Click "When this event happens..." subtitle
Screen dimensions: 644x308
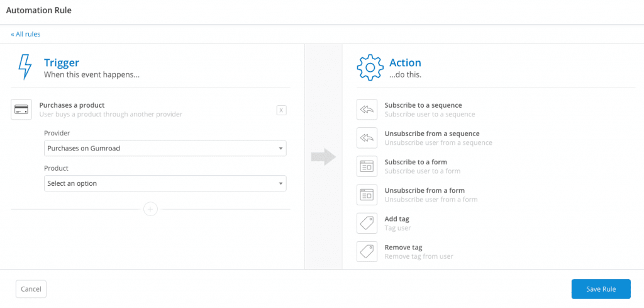pos(92,75)
